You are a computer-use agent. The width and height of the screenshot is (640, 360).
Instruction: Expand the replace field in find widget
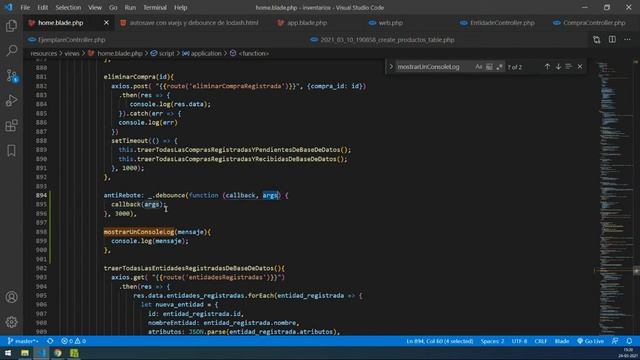click(x=391, y=67)
